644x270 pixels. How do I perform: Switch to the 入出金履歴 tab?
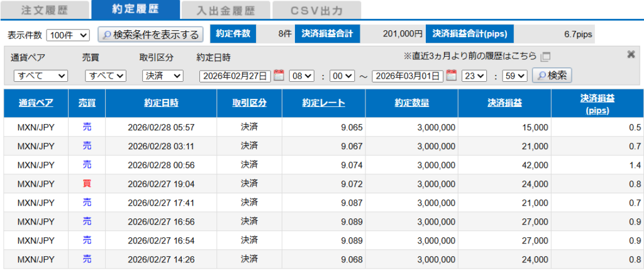pos(226,10)
